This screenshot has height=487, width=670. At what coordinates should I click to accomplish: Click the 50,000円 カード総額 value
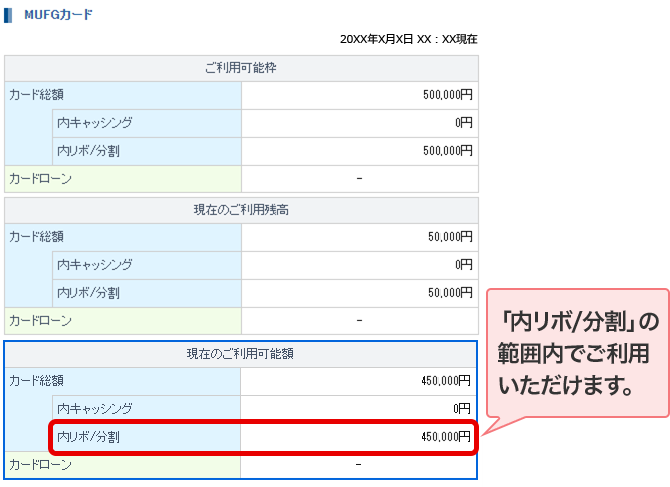[450, 237]
